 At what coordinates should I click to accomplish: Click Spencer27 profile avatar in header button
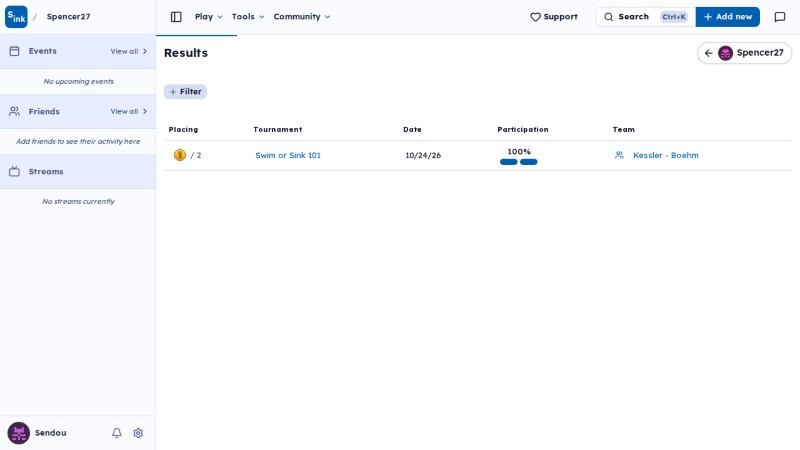725,53
